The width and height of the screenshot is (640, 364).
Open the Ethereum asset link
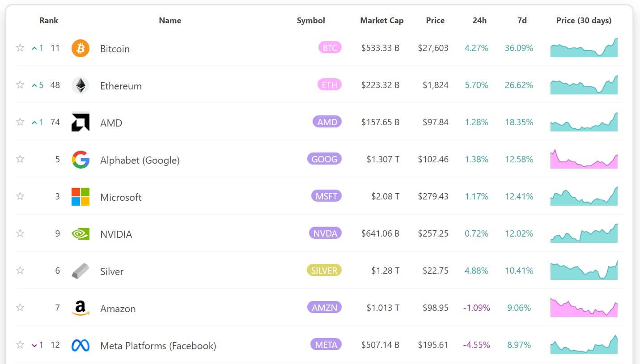click(x=121, y=86)
